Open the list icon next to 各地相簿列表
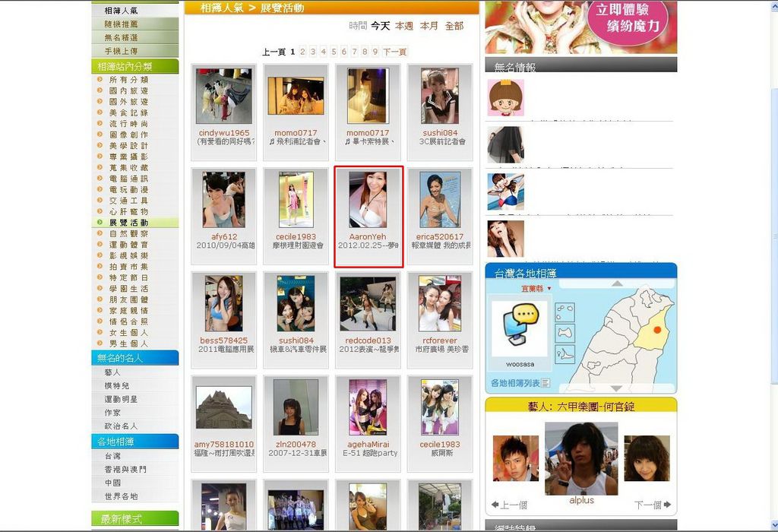Screen dimensions: 778x532 click(x=546, y=383)
